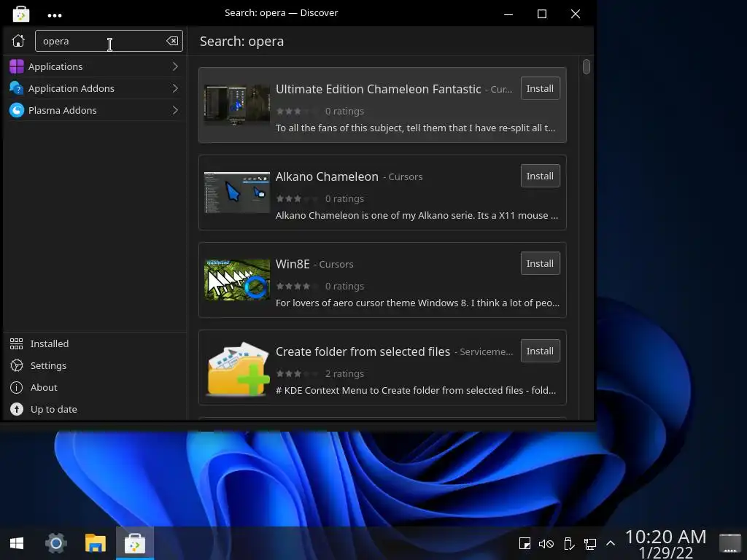Install Create folder from selected files
The image size is (747, 560).
pyautogui.click(x=541, y=351)
